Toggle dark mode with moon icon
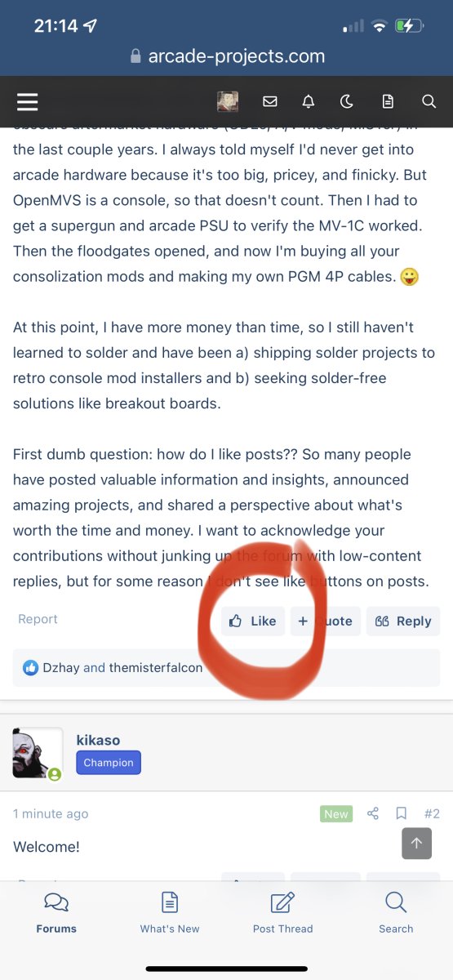The image size is (453, 980). pyautogui.click(x=347, y=101)
